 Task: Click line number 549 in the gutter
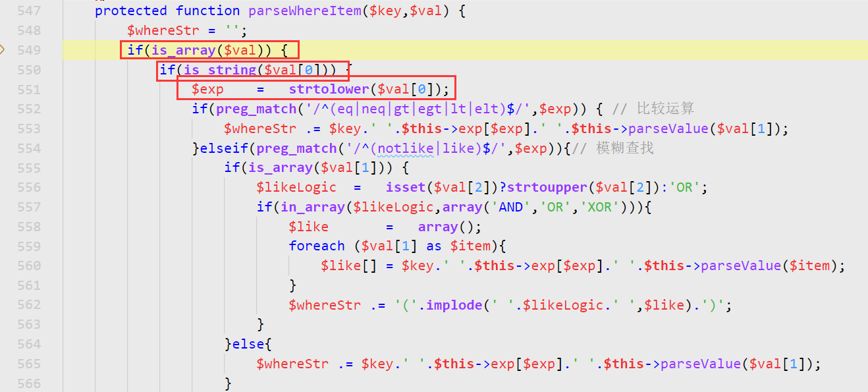coord(28,50)
